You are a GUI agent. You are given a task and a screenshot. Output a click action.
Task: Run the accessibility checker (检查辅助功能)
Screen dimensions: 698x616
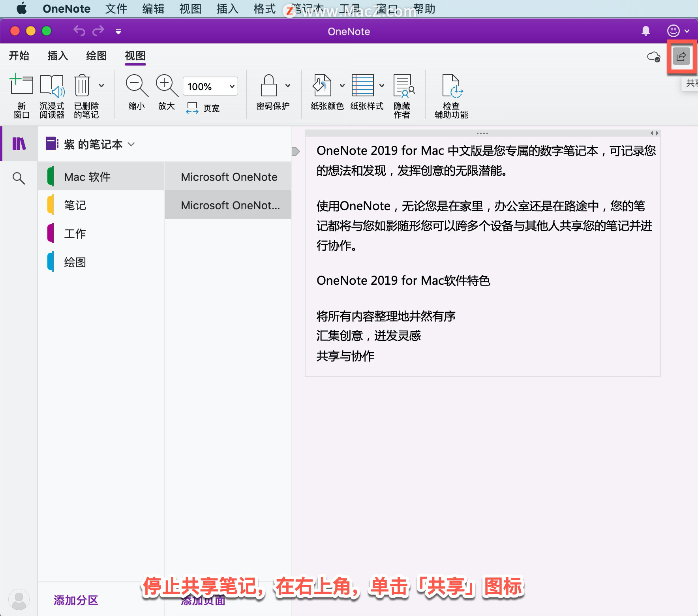451,96
